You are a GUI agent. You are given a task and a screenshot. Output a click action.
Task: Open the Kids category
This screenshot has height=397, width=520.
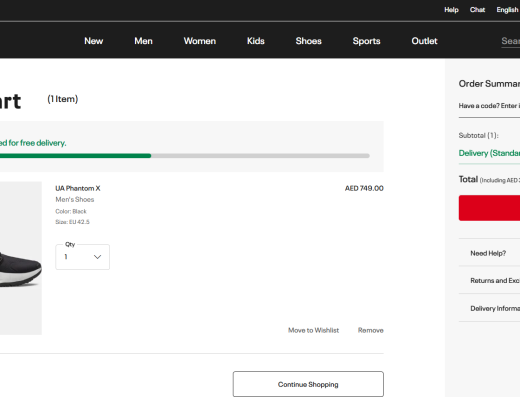[x=256, y=41]
